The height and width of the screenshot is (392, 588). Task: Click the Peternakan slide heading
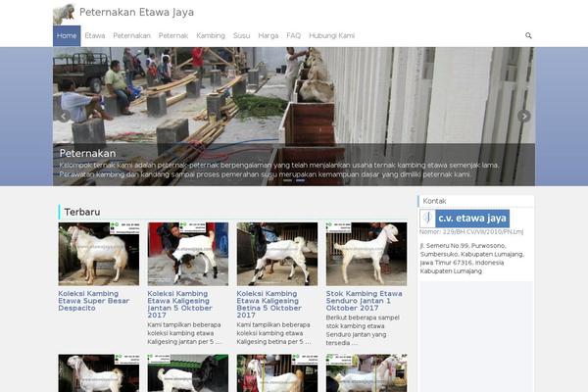coord(88,154)
